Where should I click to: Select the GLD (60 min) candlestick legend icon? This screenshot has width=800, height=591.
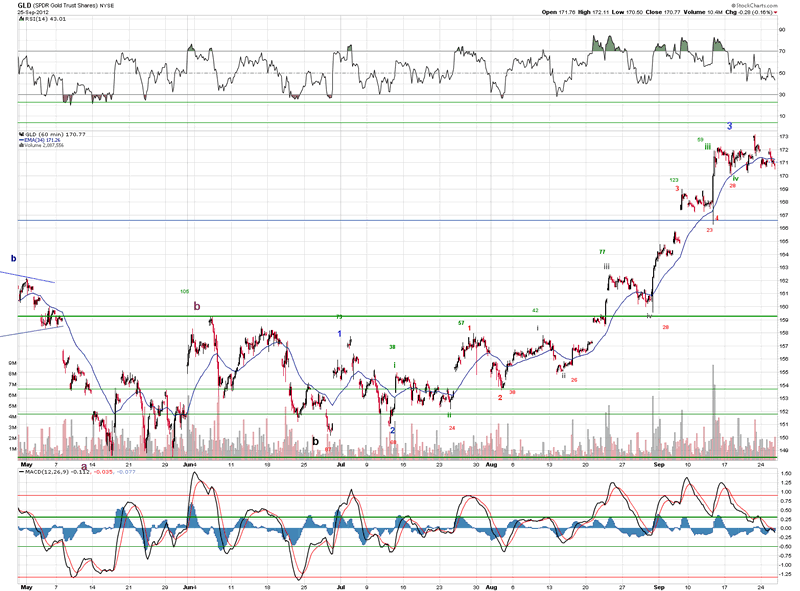(20, 134)
